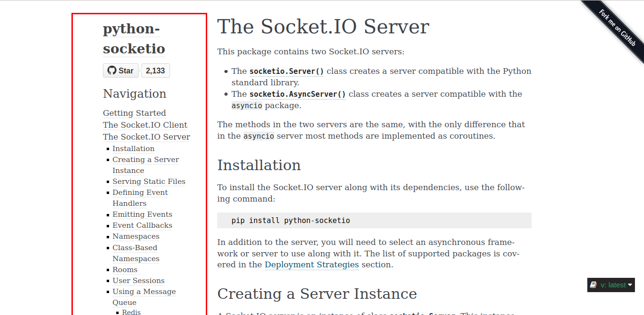Go to Rooms in sidebar
Screen dimensions: 644x315
[x=125, y=270]
